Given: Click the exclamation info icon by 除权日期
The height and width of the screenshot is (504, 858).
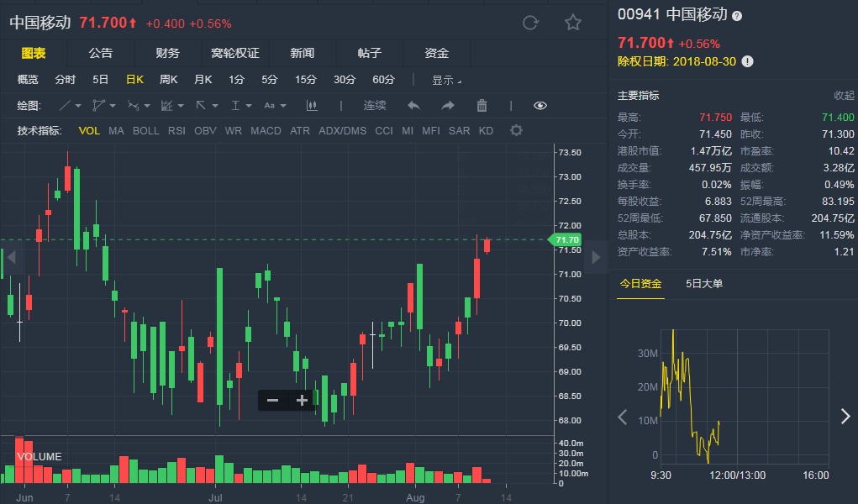Looking at the screenshot, I should point(747,61).
